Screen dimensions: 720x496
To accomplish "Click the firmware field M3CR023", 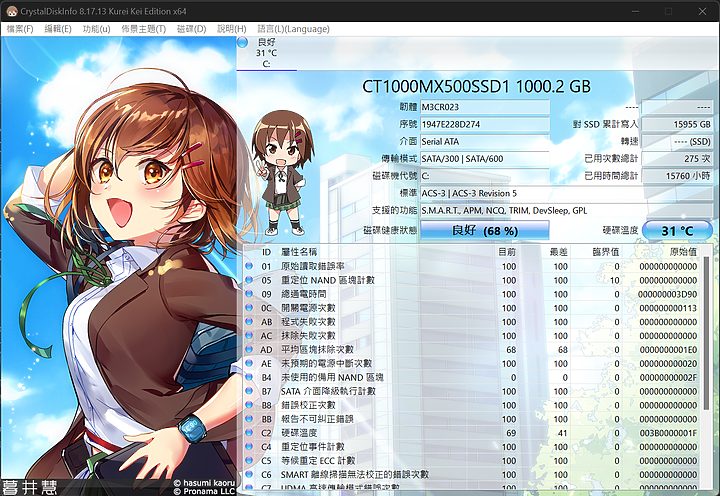I will point(485,107).
